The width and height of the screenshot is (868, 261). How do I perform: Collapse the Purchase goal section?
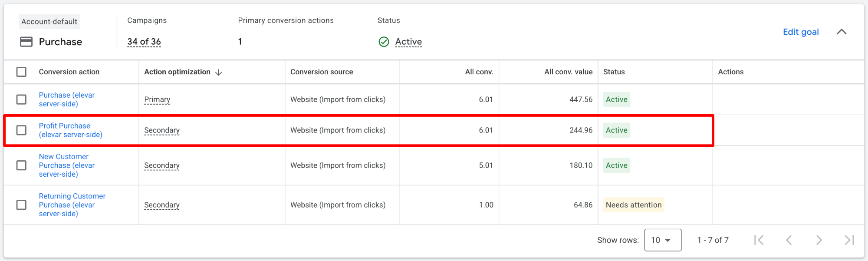click(x=841, y=32)
